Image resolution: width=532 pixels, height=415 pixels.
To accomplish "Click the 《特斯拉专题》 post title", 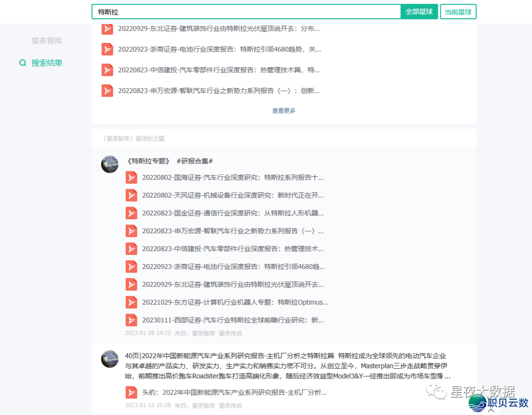I will coord(148,161).
